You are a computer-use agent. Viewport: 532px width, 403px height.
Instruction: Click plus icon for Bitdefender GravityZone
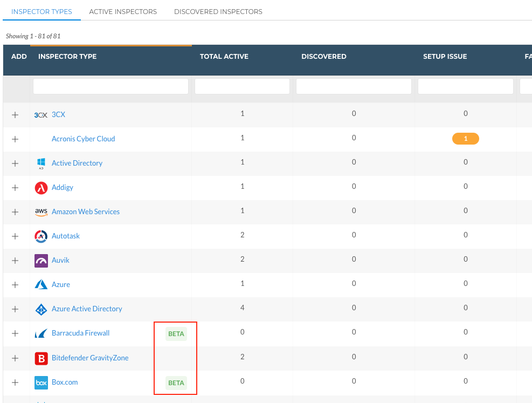(x=15, y=358)
